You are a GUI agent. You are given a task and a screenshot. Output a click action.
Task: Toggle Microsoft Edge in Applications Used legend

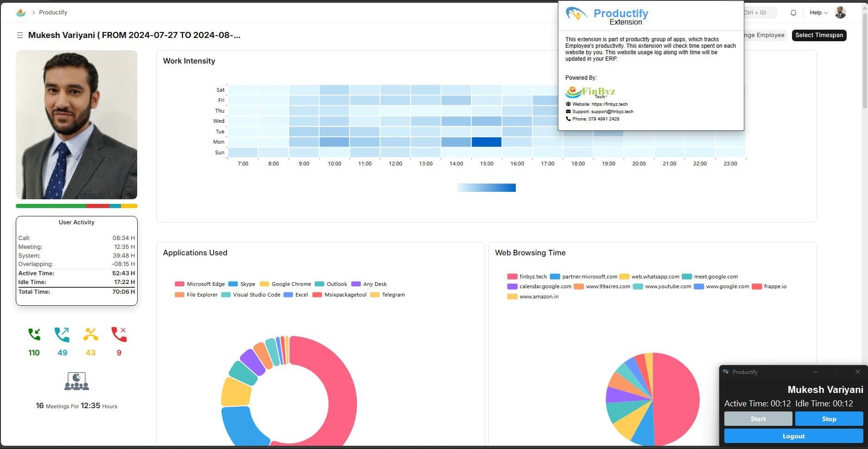(199, 284)
